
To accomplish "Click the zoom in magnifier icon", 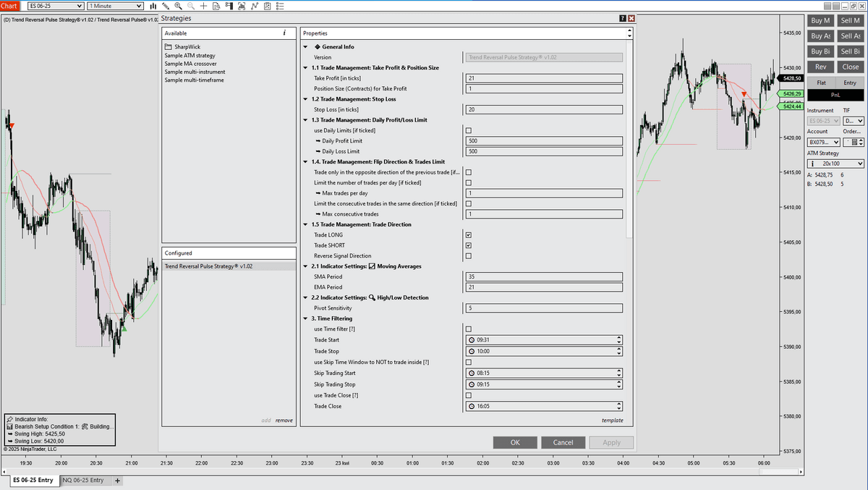I will [178, 6].
